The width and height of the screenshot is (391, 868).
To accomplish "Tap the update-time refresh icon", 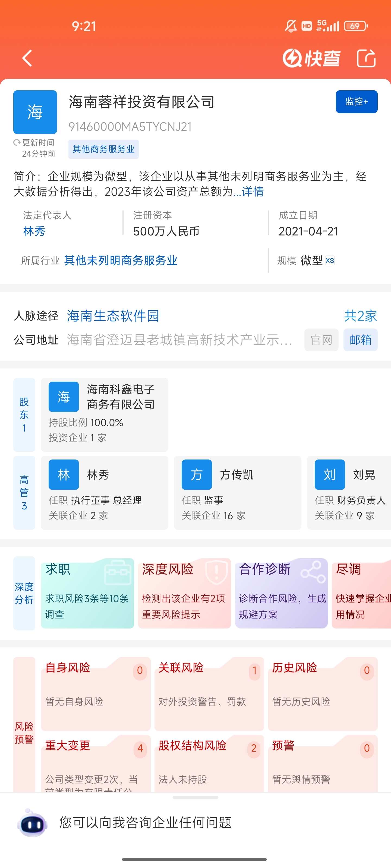I will 17,142.
